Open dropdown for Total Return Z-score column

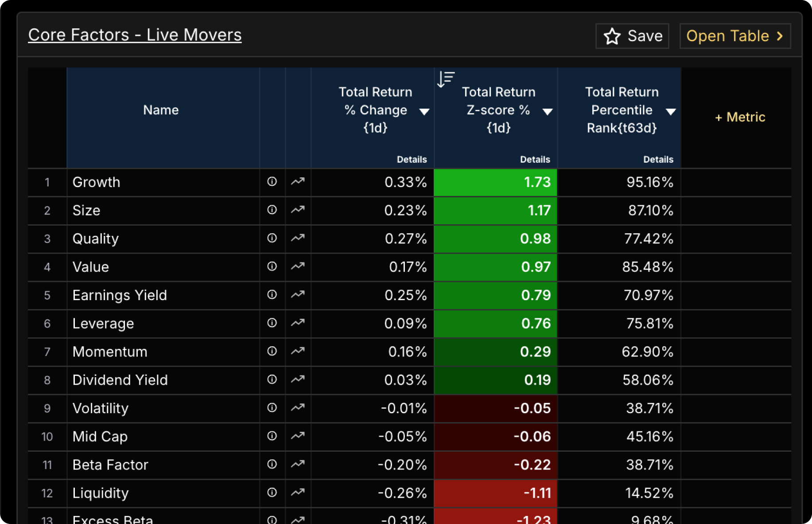[548, 112]
